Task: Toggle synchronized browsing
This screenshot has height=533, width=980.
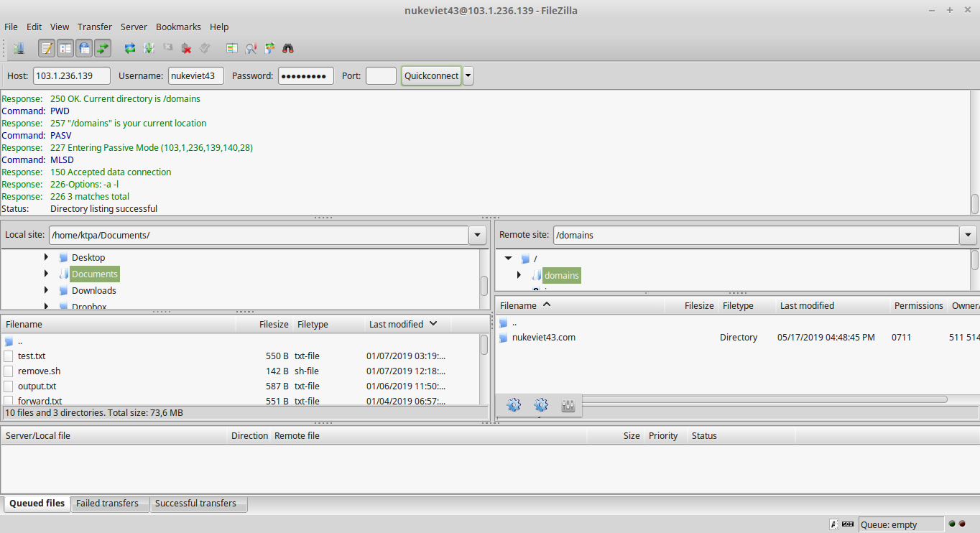Action: click(x=269, y=48)
